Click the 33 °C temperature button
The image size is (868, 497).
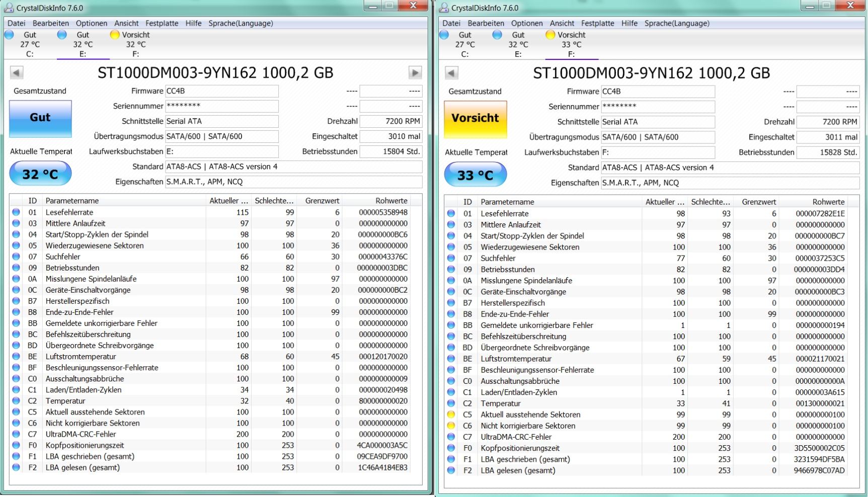pos(475,175)
